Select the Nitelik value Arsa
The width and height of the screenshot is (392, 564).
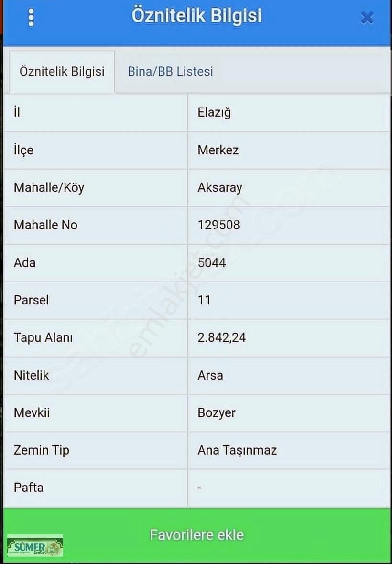pos(210,375)
